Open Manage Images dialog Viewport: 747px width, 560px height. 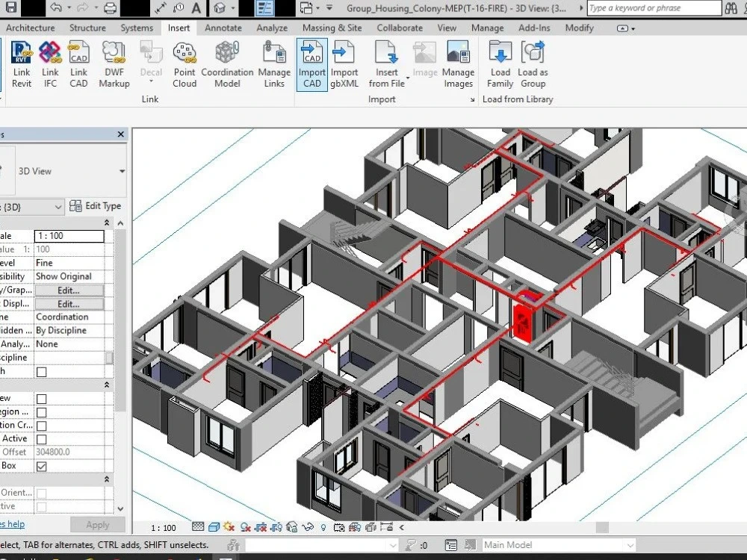coord(459,65)
